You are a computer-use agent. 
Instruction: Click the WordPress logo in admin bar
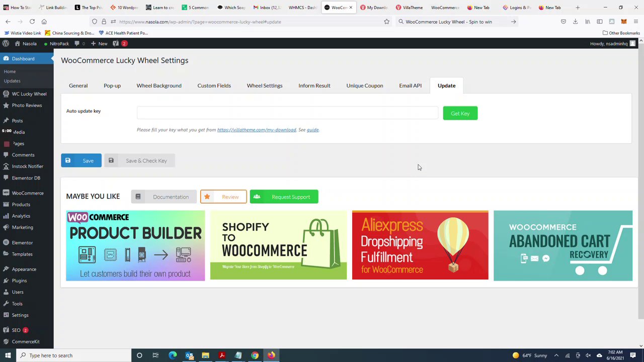6,44
